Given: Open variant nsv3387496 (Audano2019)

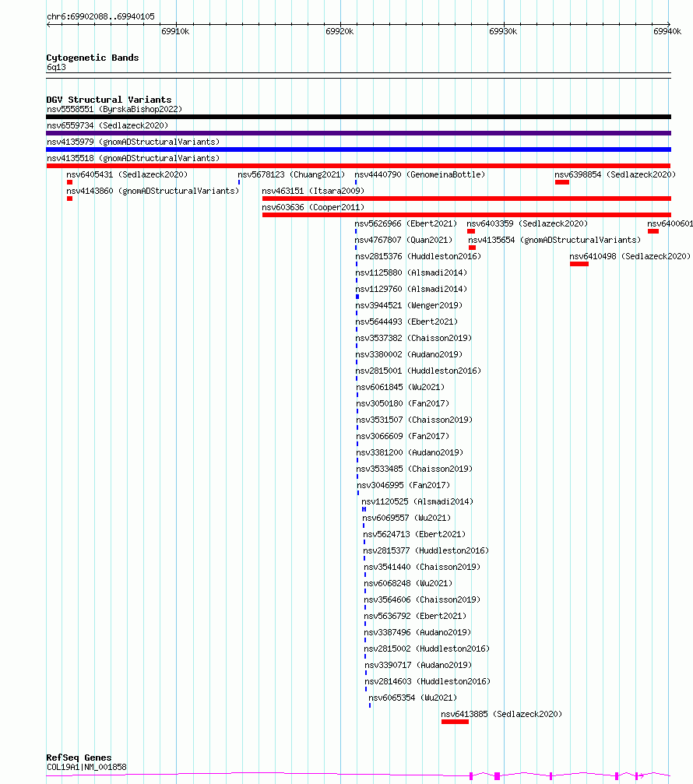Looking at the screenshot, I should 417,632.
